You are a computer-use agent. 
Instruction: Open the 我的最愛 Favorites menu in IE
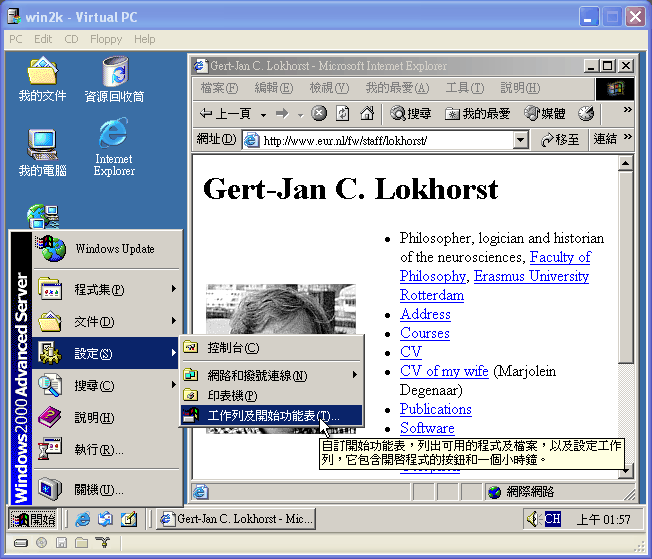click(397, 88)
